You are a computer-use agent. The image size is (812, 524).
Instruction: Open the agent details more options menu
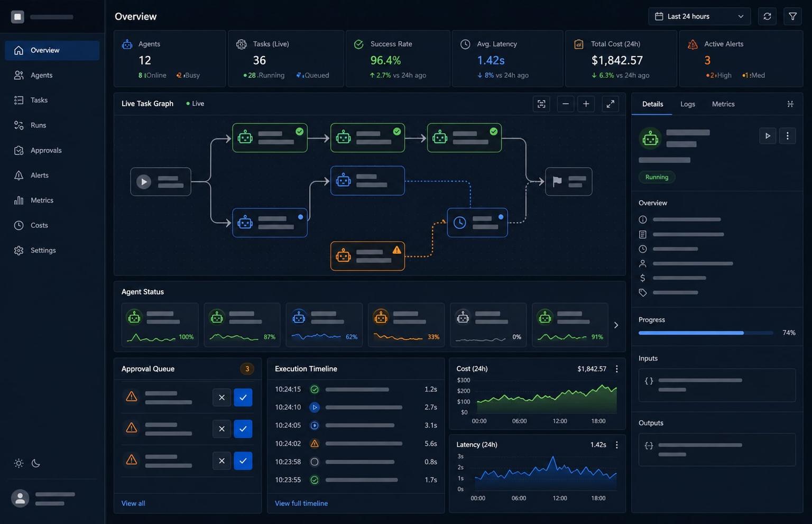point(787,136)
